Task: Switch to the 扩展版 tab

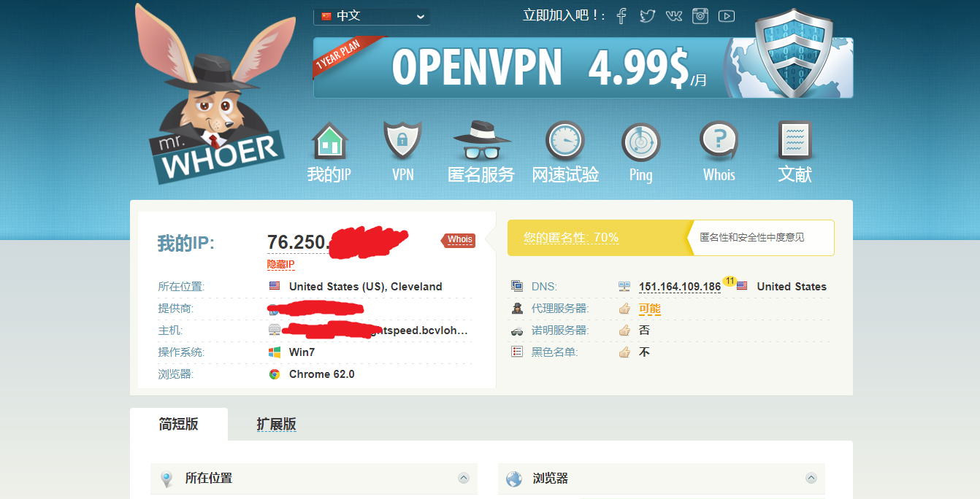Action: point(276,425)
